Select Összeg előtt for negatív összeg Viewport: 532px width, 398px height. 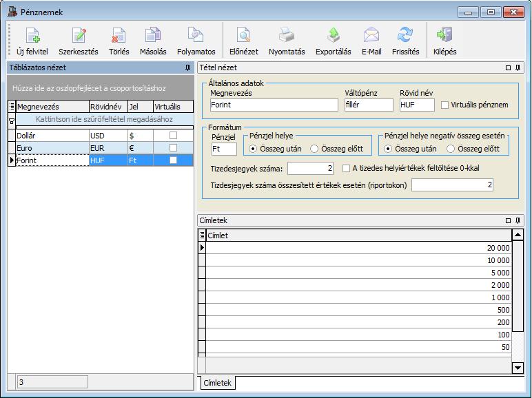pyautogui.click(x=451, y=149)
